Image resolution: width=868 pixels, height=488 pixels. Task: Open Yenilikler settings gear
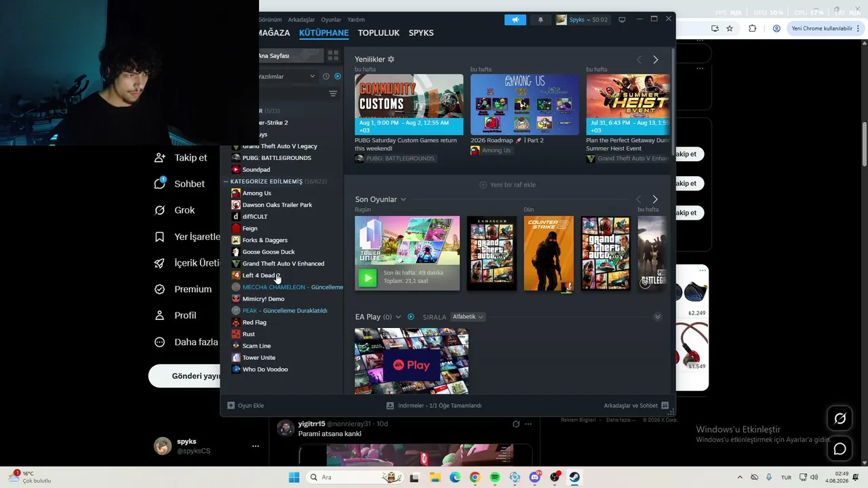pos(391,60)
